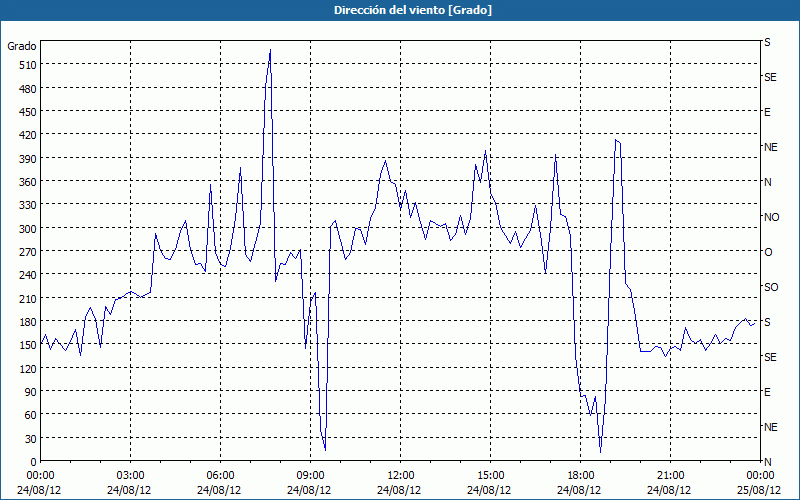The width and height of the screenshot is (800, 500).
Task: Click the E compass label beside 90 gridline
Action: tap(767, 392)
